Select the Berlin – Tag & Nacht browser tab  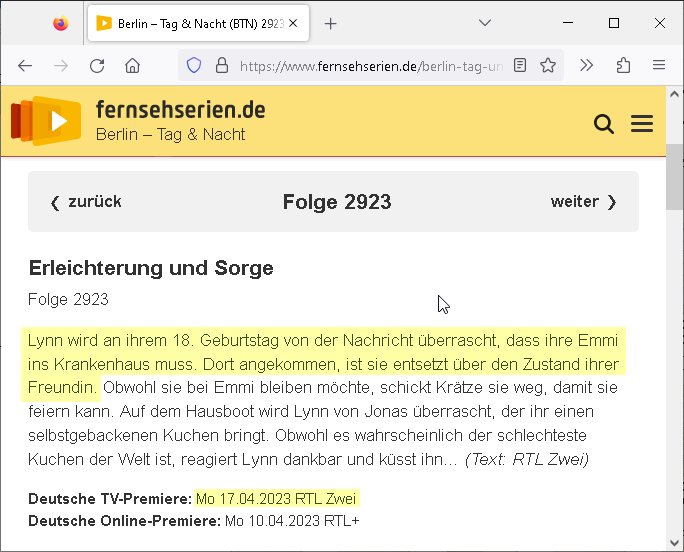pos(198,23)
